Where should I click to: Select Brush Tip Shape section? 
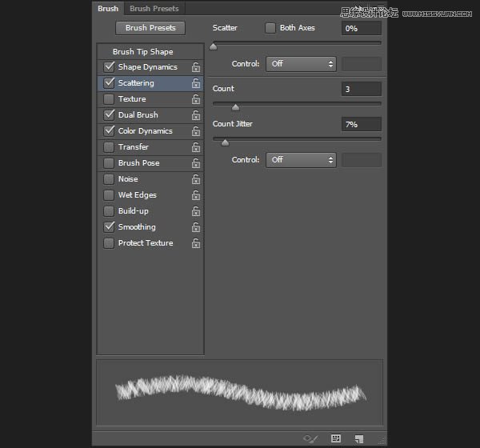pos(150,52)
